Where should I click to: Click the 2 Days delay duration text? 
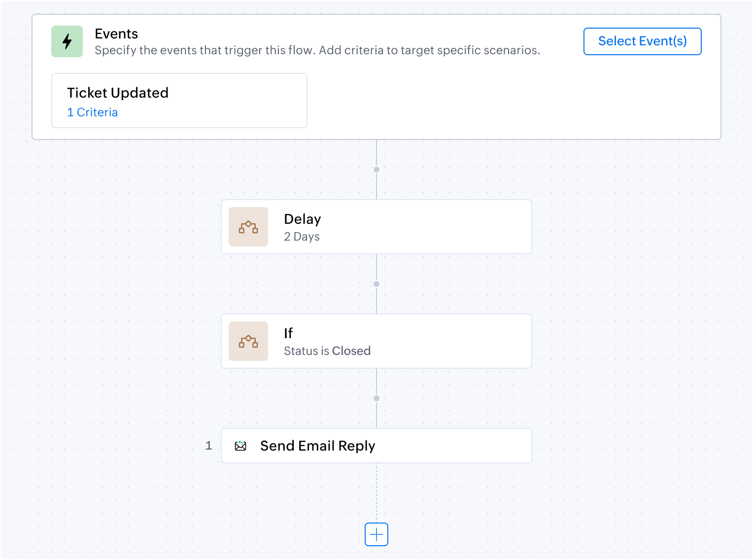302,237
